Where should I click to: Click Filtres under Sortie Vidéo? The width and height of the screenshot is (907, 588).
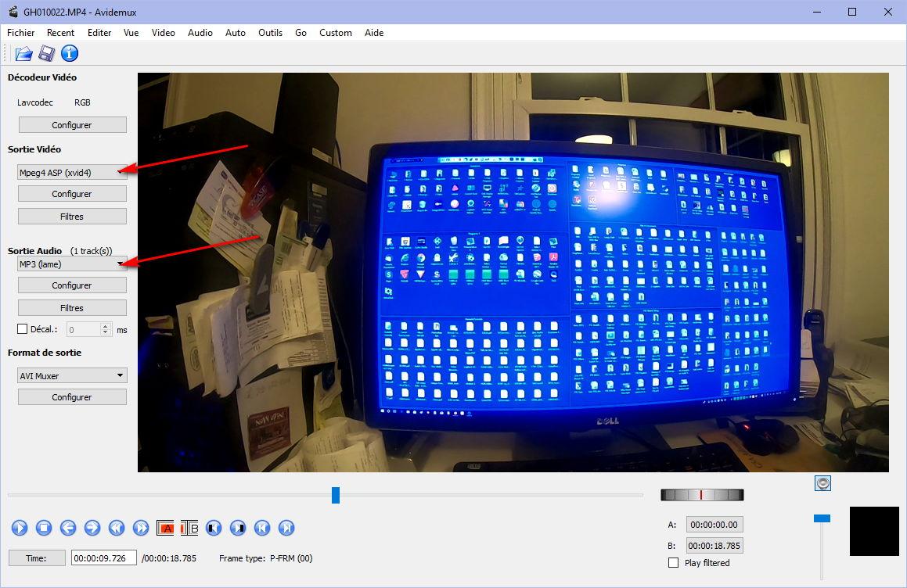[72, 217]
